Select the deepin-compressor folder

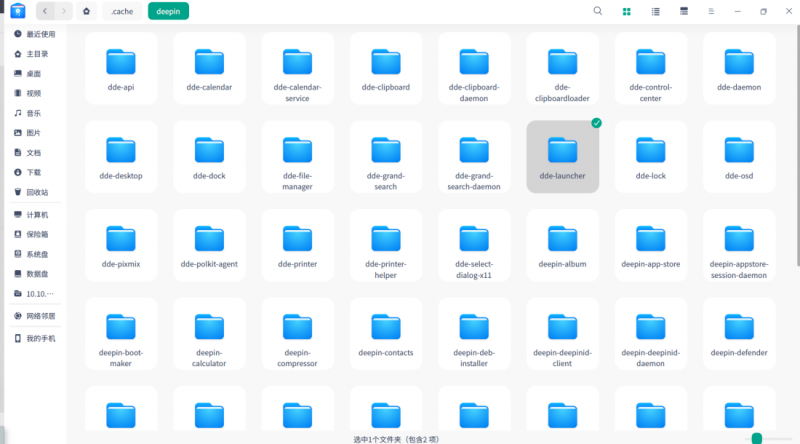(297, 334)
